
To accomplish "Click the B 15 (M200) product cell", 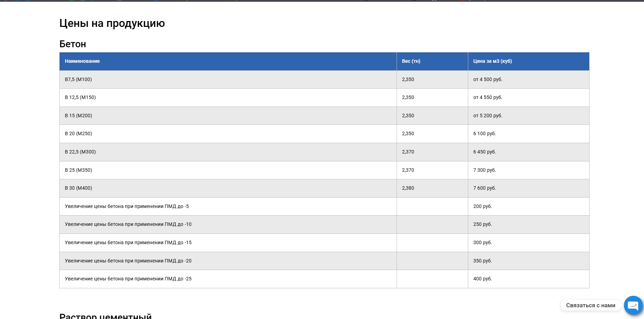I will click(x=79, y=116).
